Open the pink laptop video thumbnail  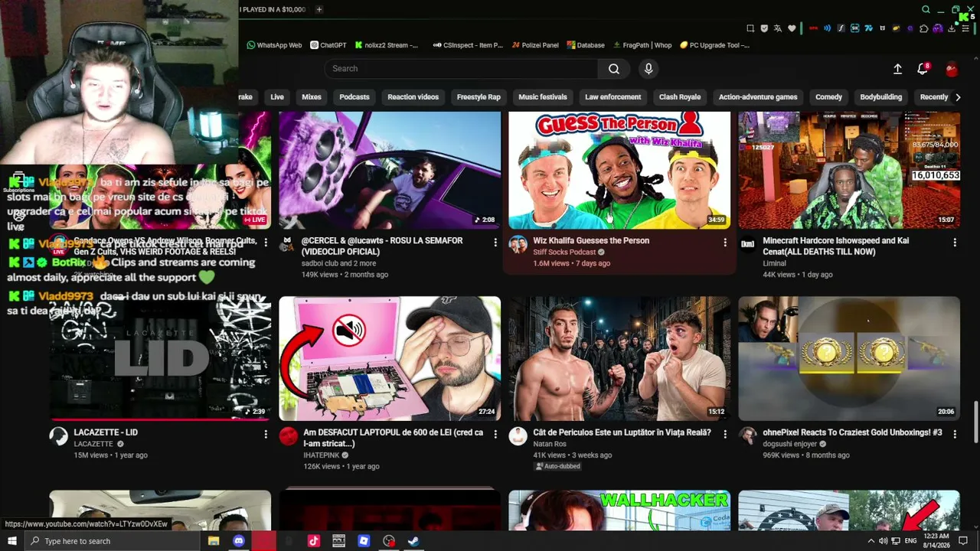point(390,359)
